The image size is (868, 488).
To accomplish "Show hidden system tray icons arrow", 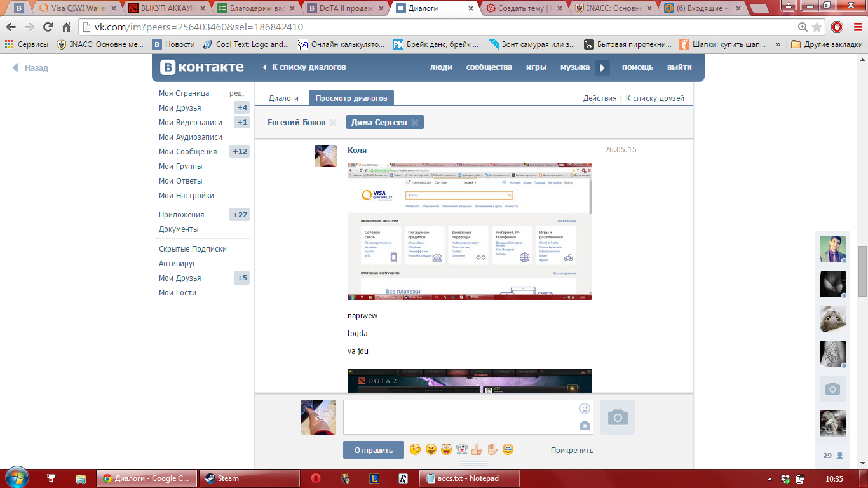I will tap(770, 478).
